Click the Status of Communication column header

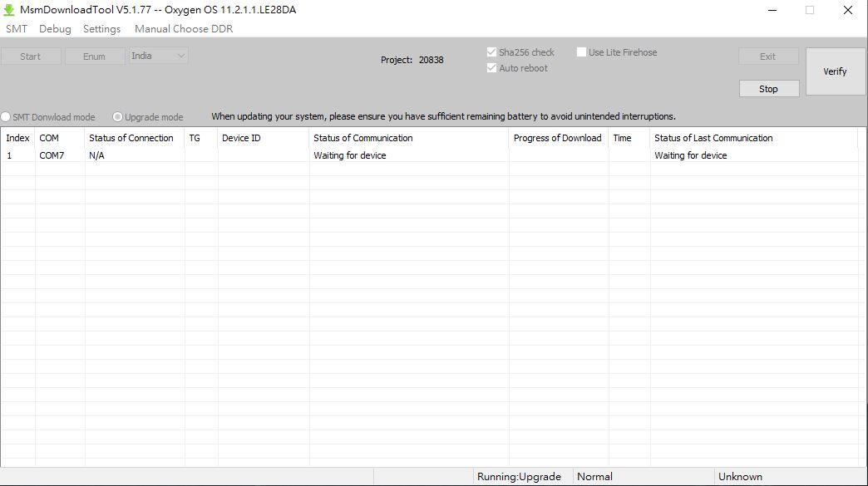click(x=409, y=138)
